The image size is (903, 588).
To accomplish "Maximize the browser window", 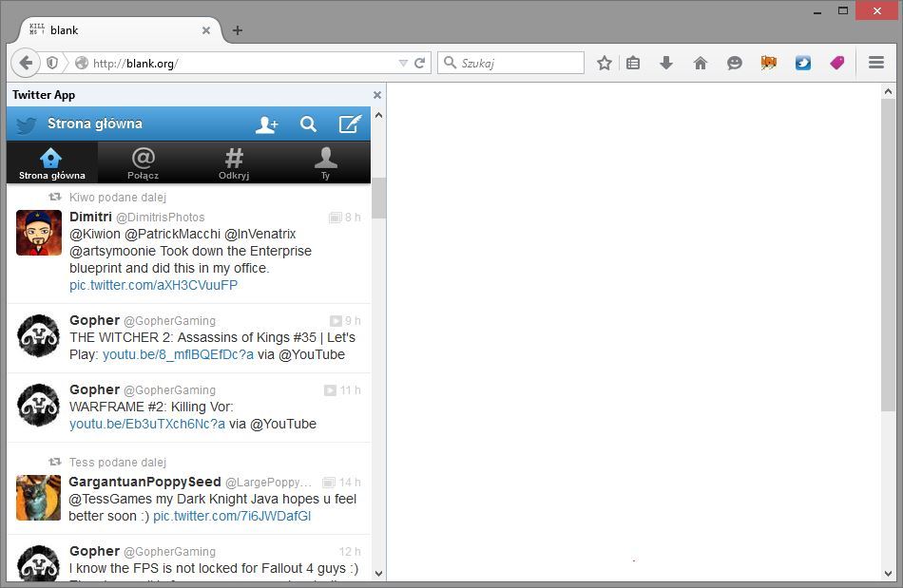I will [x=843, y=10].
